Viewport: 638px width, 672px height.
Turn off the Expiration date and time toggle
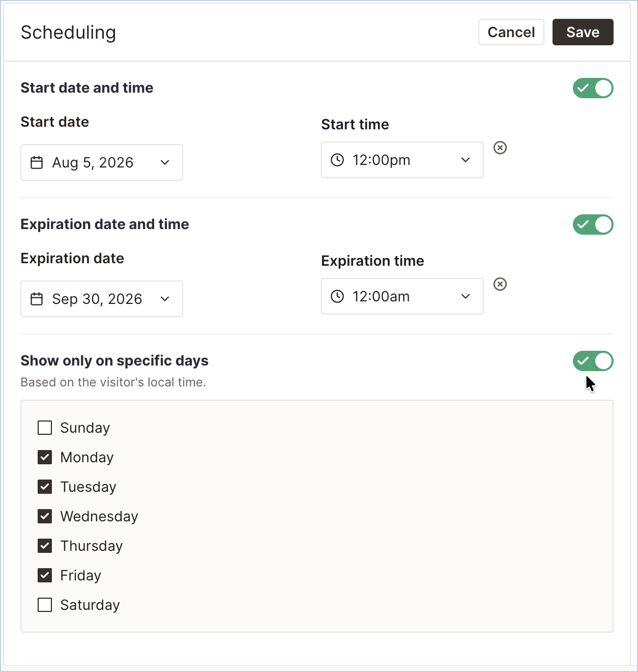(593, 225)
